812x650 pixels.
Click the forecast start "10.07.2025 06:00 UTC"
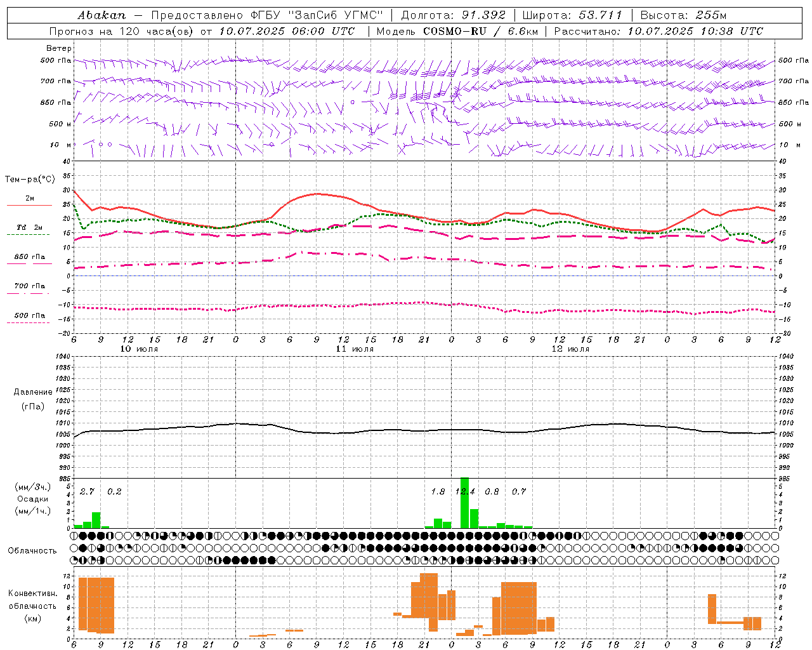(287, 30)
